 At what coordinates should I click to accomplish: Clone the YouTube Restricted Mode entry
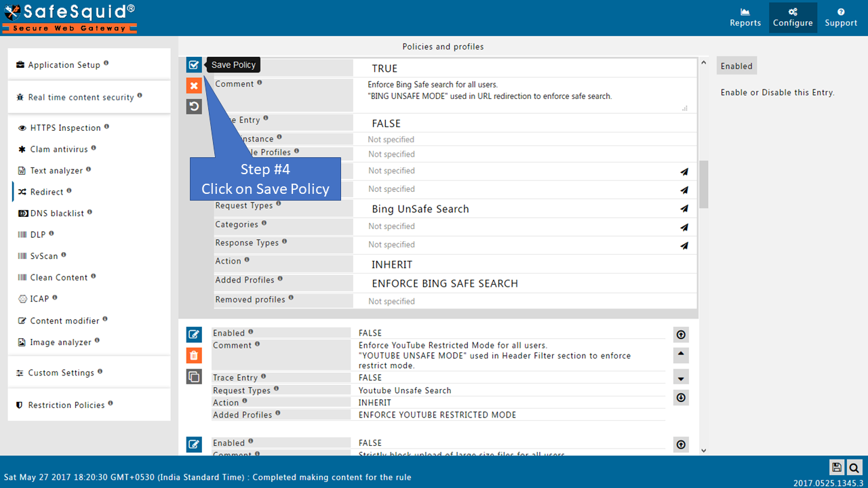tap(194, 377)
